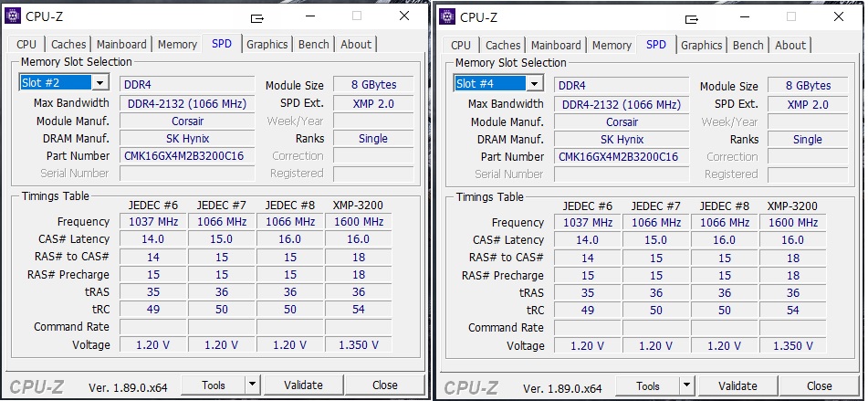Click Ranks Single value in right window
Image resolution: width=868 pixels, height=401 pixels.
(x=808, y=140)
